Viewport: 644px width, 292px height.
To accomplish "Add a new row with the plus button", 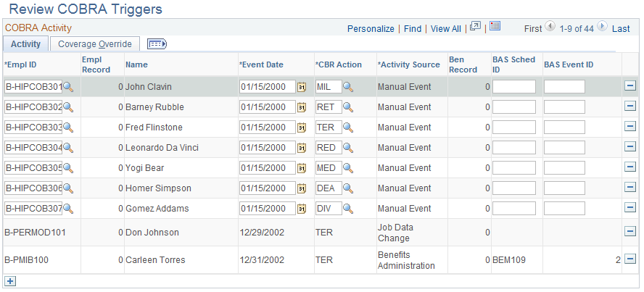I will (9, 280).
